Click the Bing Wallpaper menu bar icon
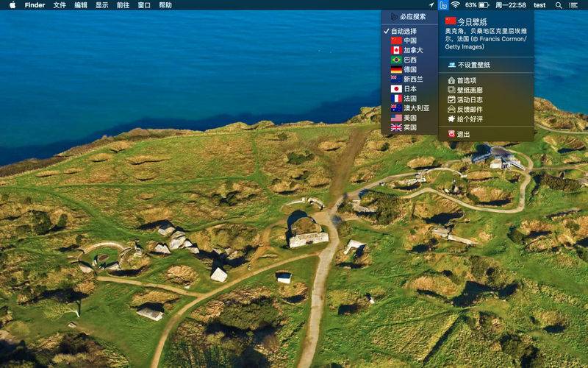Viewport: 588px width, 368px height. point(443,5)
